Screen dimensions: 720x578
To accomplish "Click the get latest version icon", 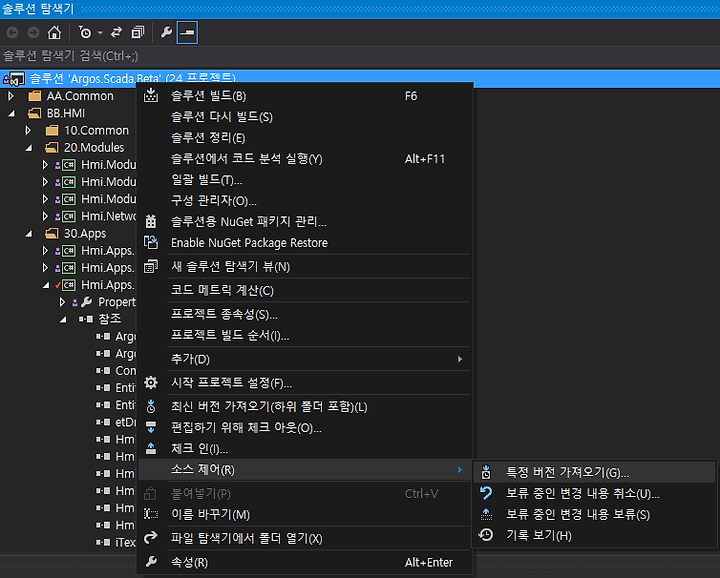I will coord(151,406).
